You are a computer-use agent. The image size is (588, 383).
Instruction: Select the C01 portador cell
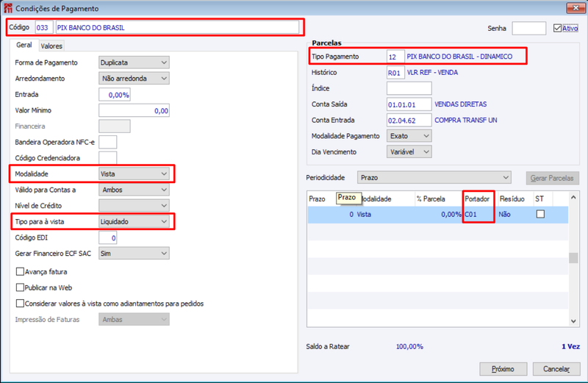click(479, 215)
